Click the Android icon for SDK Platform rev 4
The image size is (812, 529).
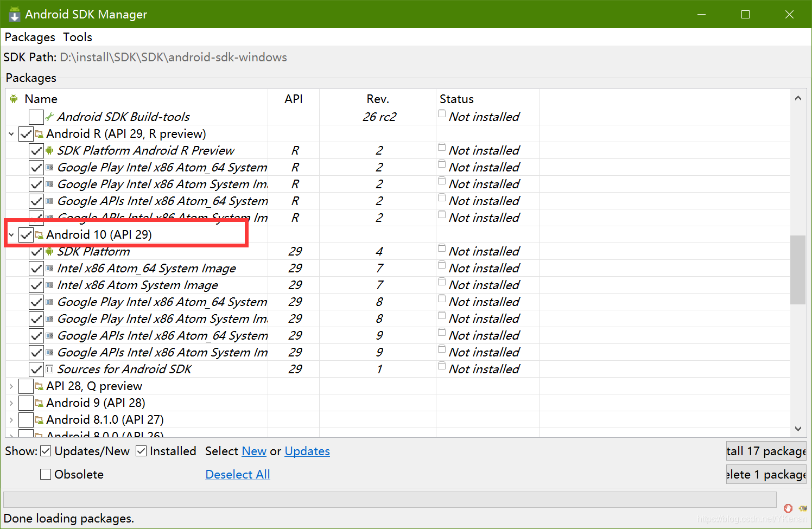click(49, 251)
